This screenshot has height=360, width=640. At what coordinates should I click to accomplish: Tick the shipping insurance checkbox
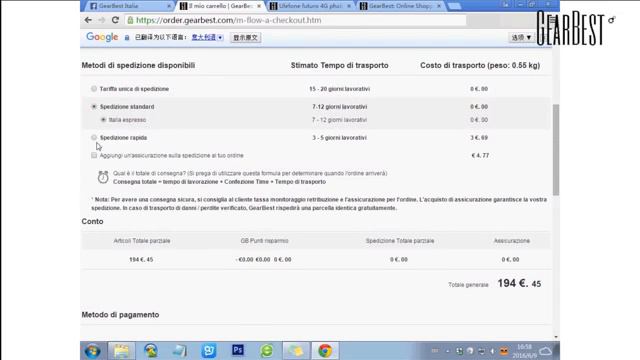pos(94,156)
